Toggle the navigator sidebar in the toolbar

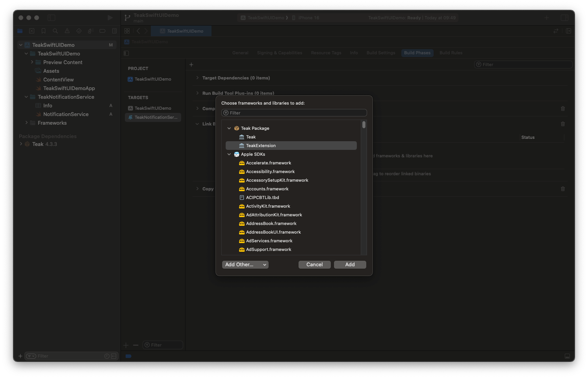click(x=52, y=18)
